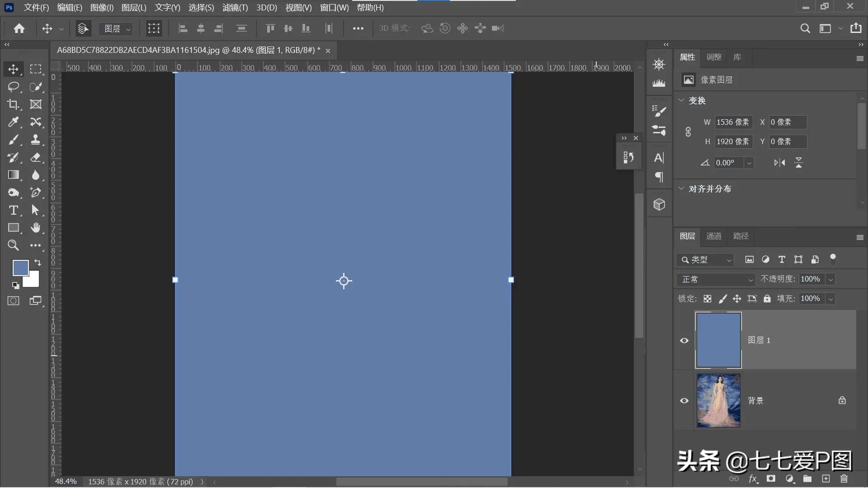Image resolution: width=868 pixels, height=488 pixels.
Task: Choose the Horizontal Type tool
Action: tap(13, 210)
